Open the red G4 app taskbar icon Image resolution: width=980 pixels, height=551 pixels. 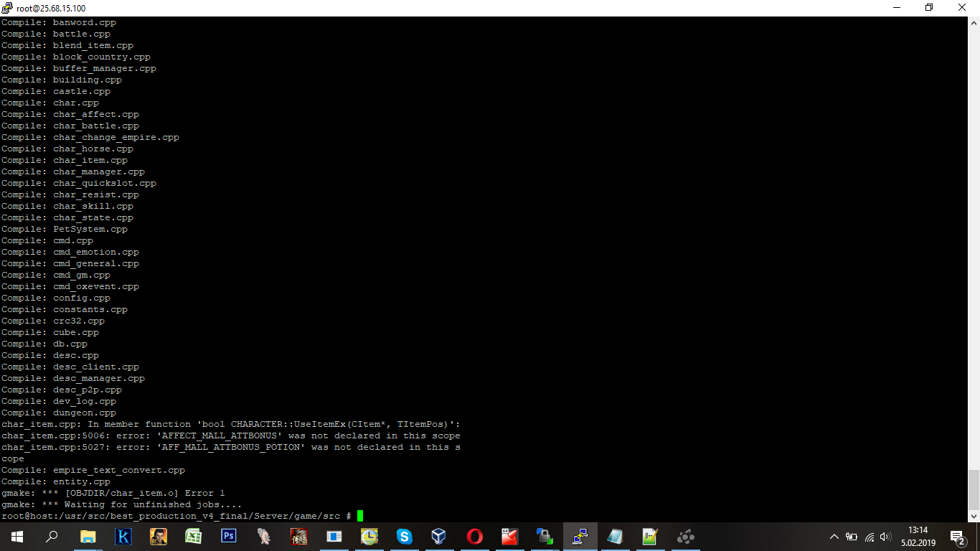point(509,536)
